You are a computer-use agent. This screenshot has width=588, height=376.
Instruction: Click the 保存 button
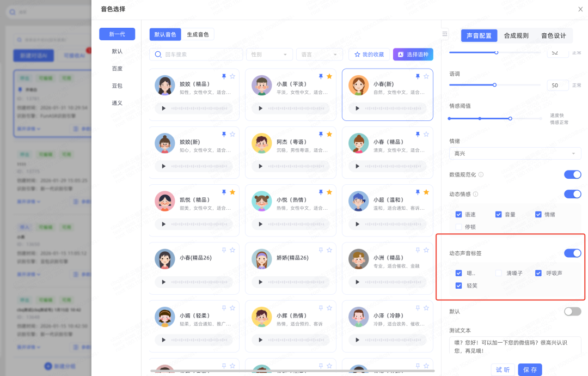pos(530,369)
